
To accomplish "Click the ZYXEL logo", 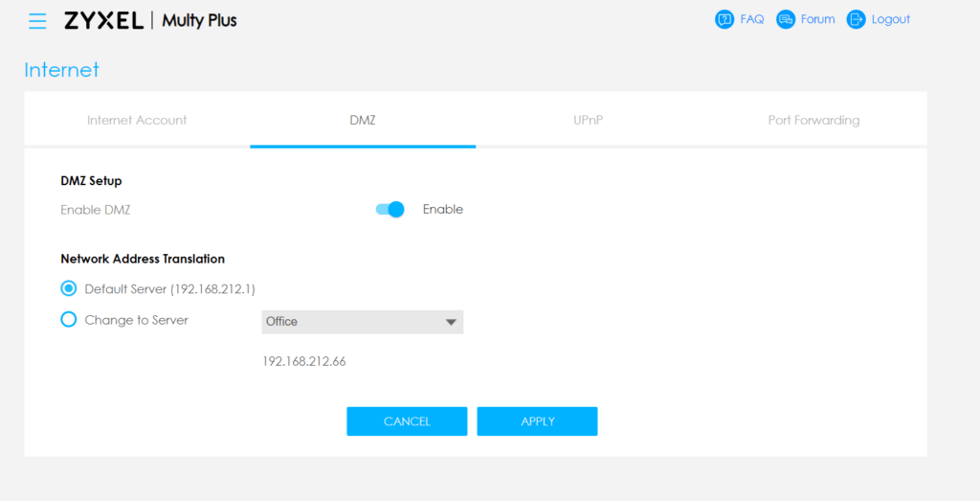I will pos(103,20).
